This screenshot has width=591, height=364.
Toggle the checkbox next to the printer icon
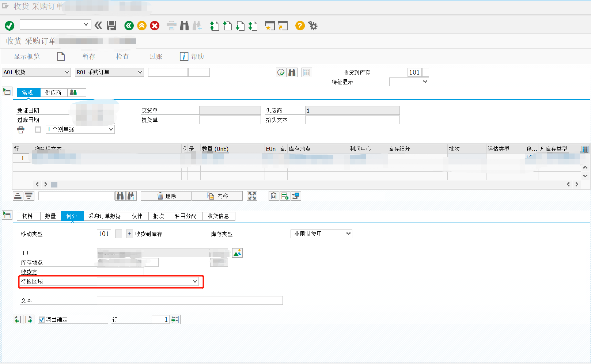(x=37, y=129)
